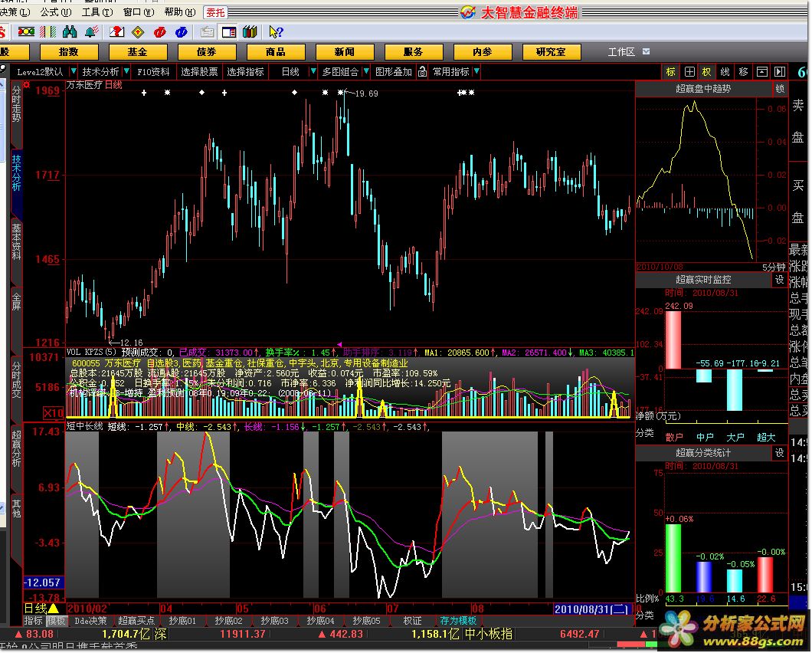
Task: Click the red gear icon near 万东医疗
Action: [x=27, y=84]
